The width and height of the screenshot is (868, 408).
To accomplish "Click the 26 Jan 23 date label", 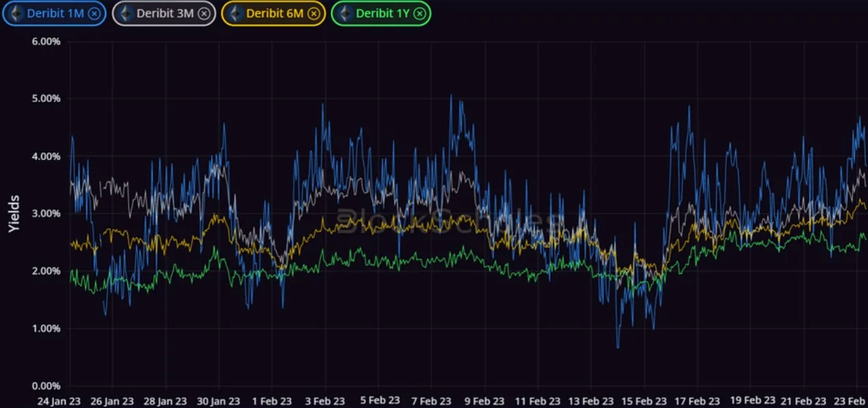I will click(x=112, y=401).
